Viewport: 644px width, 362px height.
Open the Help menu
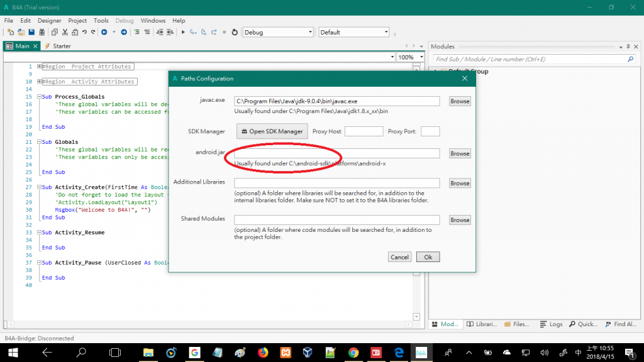(x=179, y=21)
